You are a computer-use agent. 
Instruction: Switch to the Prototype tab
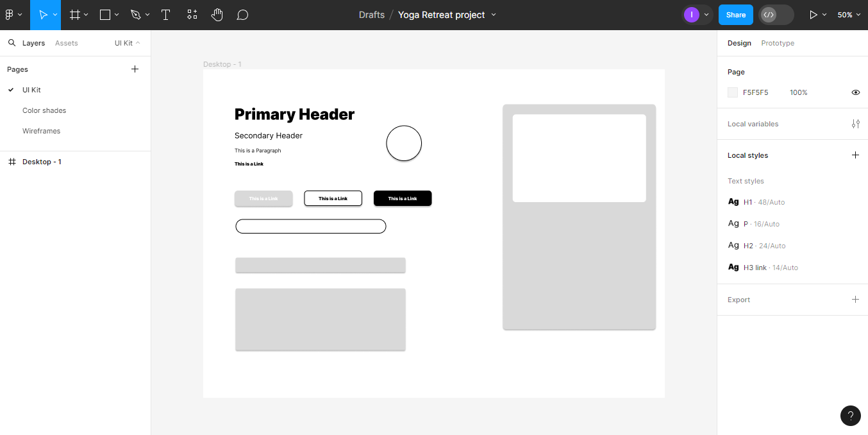pos(778,43)
